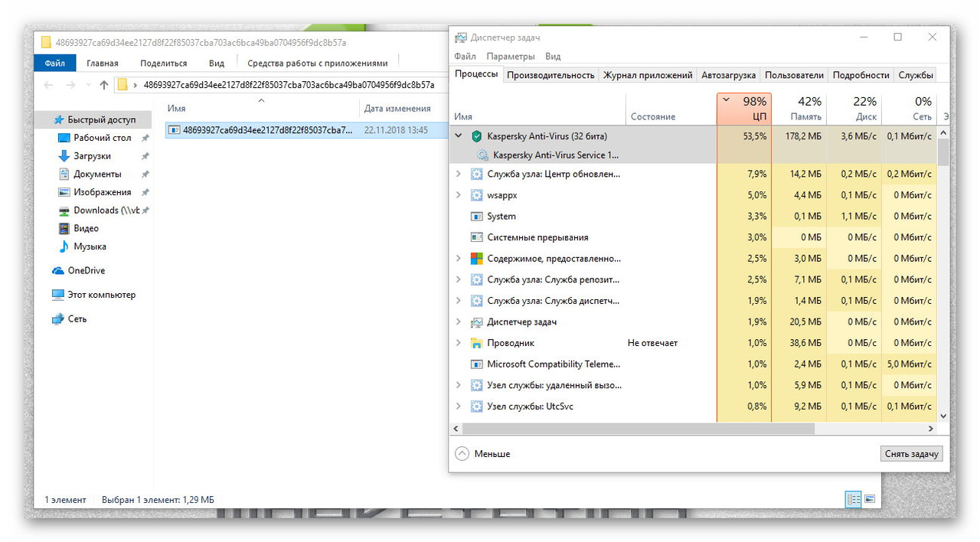This screenshot has height=542, width=980.
Task: Click the horizontal scrollbar right arrow
Action: tap(932, 429)
